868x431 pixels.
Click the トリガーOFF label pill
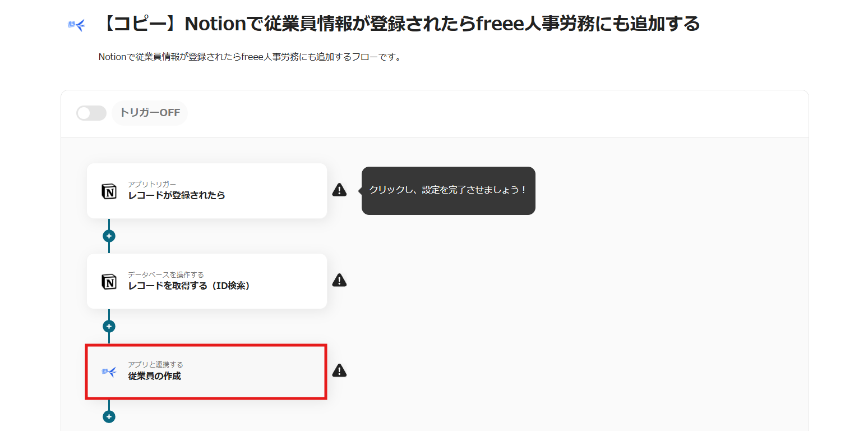(x=150, y=113)
